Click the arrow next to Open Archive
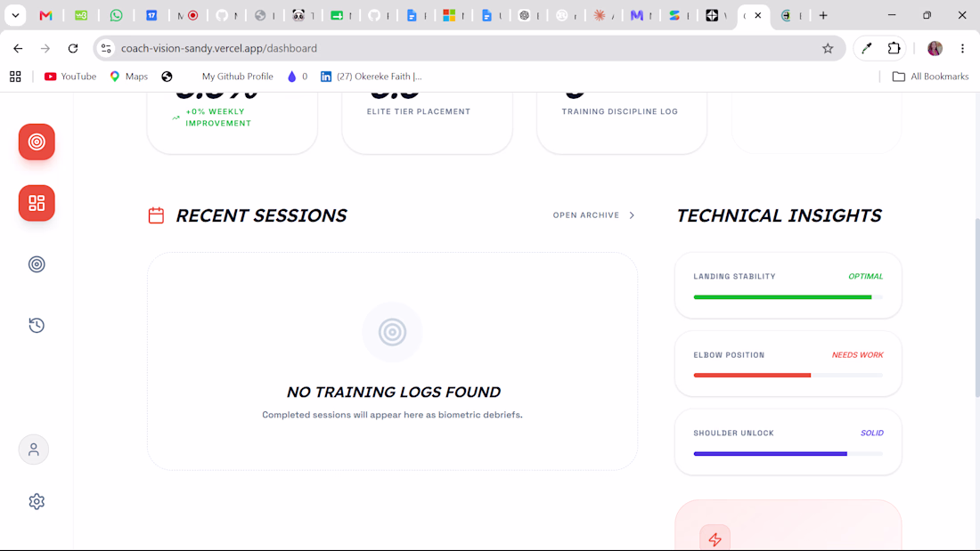 pyautogui.click(x=632, y=215)
